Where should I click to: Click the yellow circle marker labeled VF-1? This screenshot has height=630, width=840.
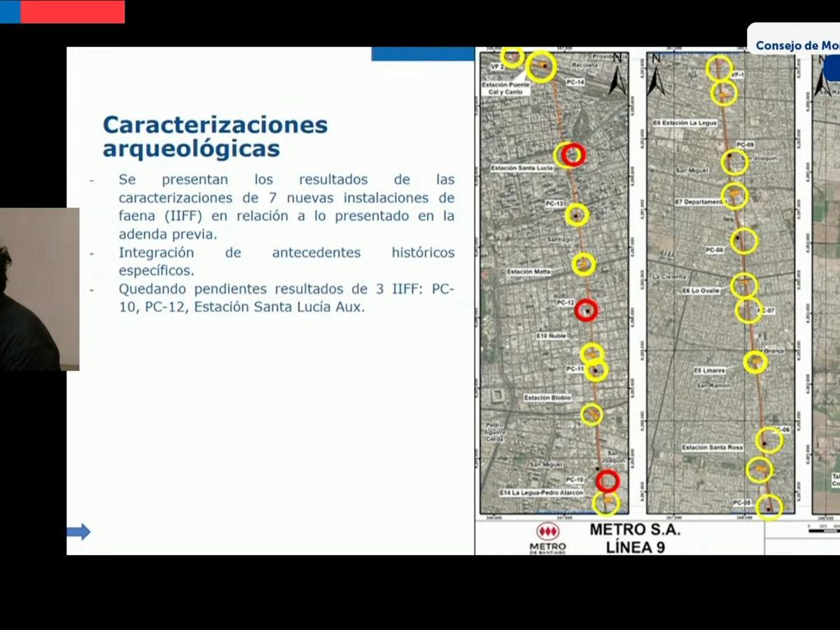click(721, 68)
